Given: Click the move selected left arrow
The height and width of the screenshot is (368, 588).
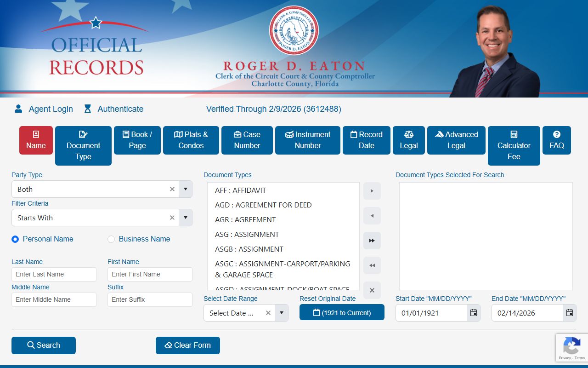Looking at the screenshot, I should click(372, 216).
